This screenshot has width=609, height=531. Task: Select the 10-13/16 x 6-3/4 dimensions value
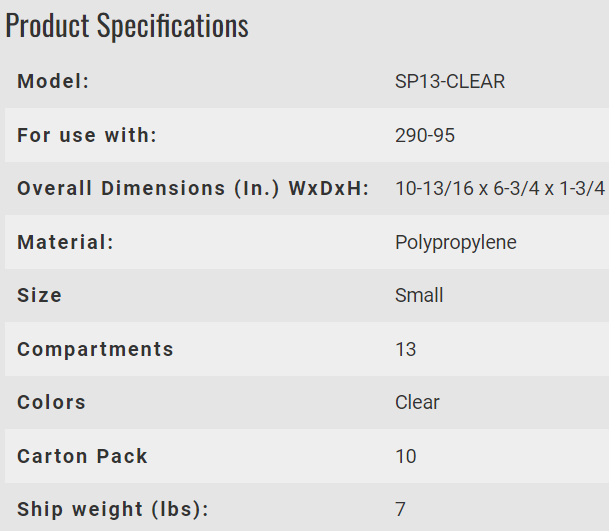(501, 189)
